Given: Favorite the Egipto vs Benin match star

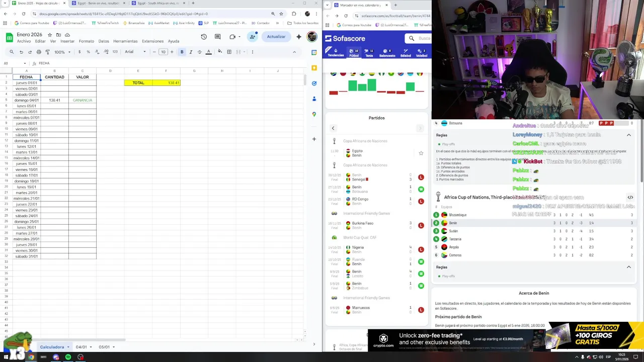Looking at the screenshot, I should [421, 153].
